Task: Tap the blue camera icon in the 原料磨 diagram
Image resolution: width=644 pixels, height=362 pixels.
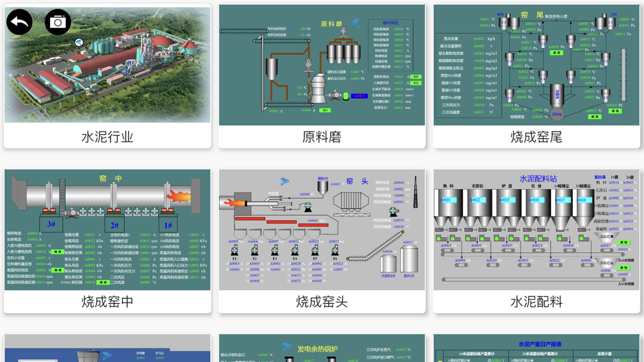Action: [355, 24]
